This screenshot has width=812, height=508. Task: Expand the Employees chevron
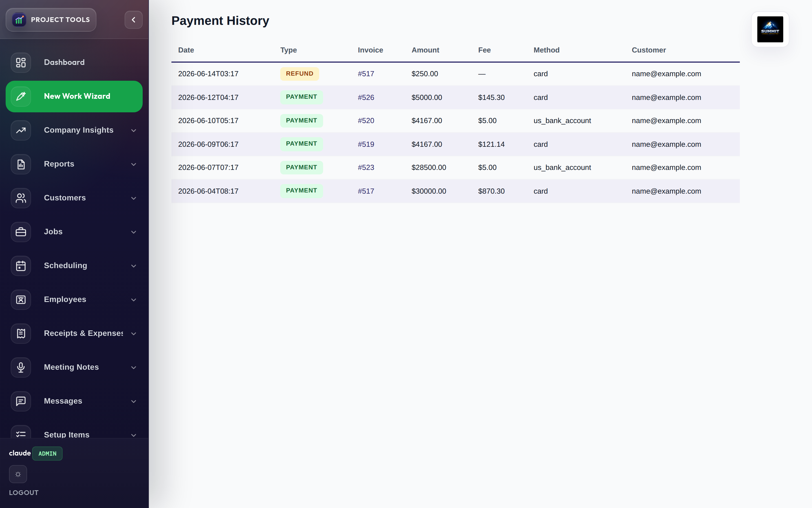[x=134, y=300]
